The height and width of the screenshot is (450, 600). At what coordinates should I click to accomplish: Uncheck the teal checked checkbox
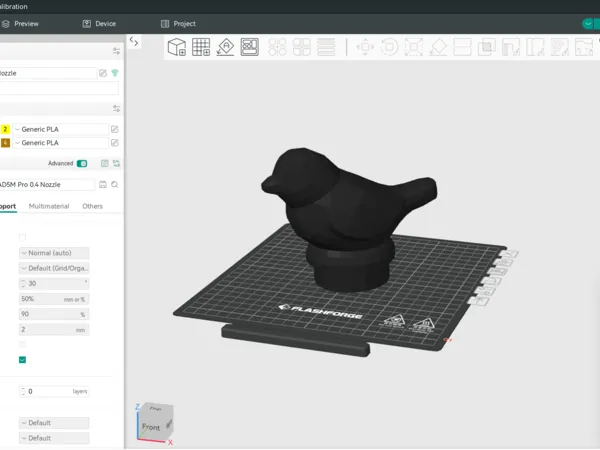click(23, 360)
